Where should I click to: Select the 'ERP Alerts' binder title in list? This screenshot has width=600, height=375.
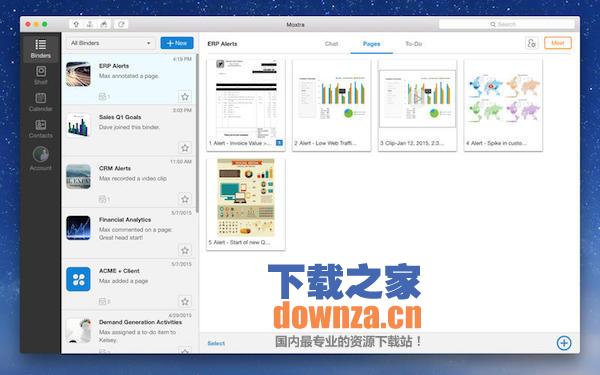pyautogui.click(x=114, y=66)
